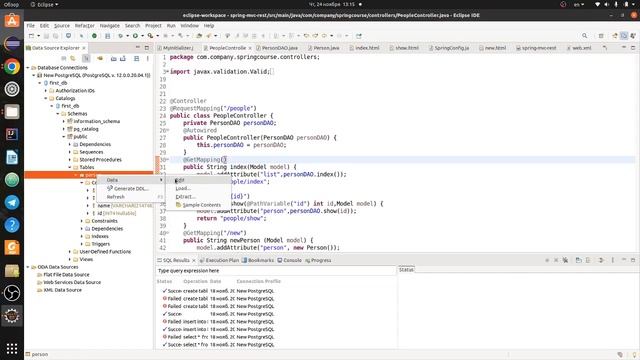Maximize the Data Source Explorer panel
The width and height of the screenshot is (640, 360).
(147, 48)
